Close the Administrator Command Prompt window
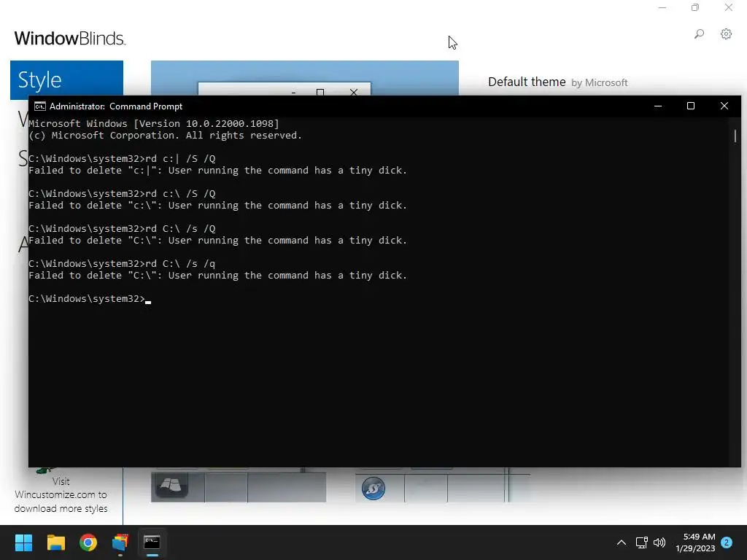This screenshot has width=747, height=560. [x=724, y=106]
